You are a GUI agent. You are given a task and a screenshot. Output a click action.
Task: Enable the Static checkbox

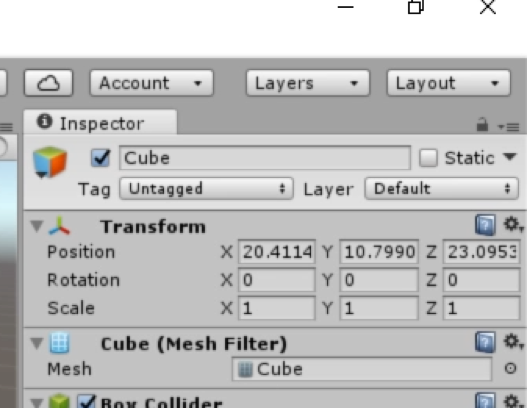click(428, 158)
